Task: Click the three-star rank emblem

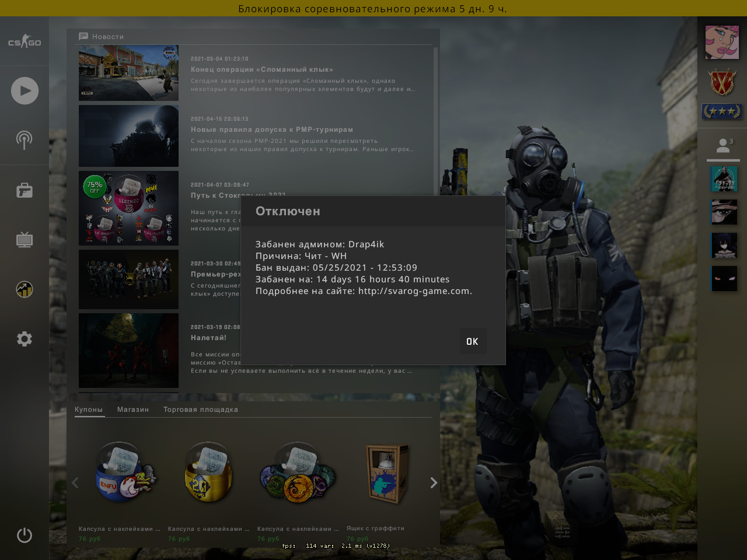Action: click(x=722, y=111)
